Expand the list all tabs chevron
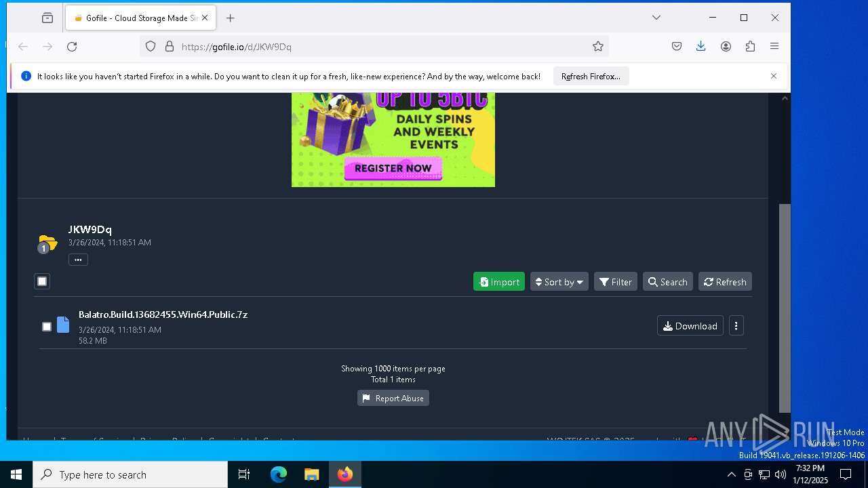This screenshot has width=868, height=488. pos(656,18)
